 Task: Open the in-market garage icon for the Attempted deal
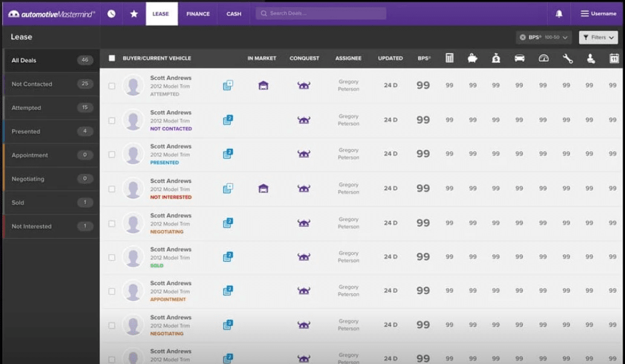click(262, 85)
